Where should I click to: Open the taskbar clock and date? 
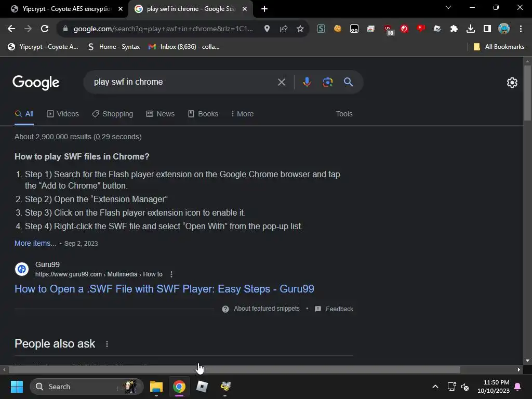[x=494, y=387]
